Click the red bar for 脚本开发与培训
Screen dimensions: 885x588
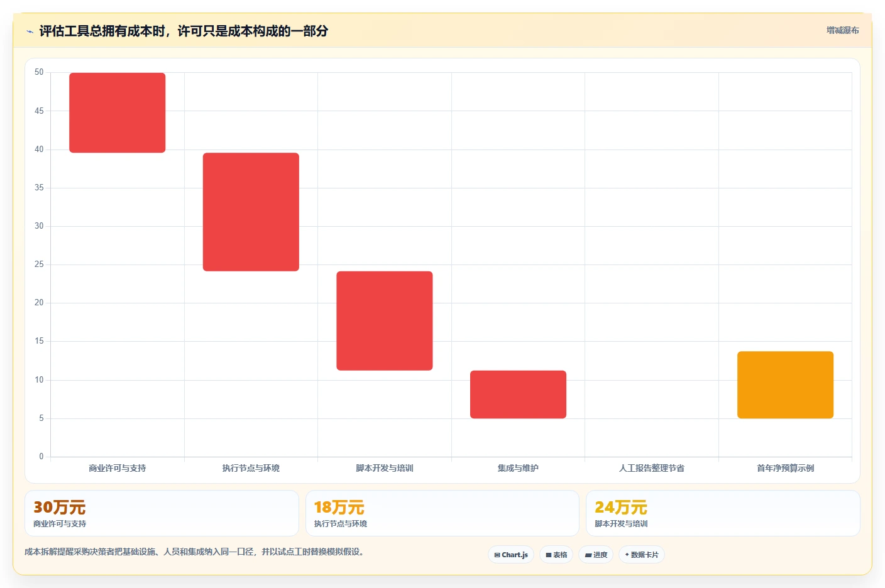pyautogui.click(x=385, y=321)
